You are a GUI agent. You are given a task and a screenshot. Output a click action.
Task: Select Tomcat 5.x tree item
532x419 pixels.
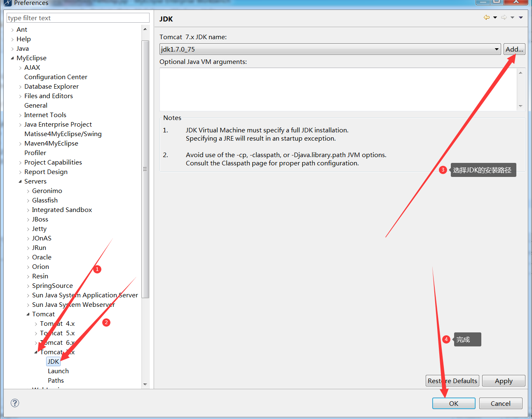[x=57, y=333]
